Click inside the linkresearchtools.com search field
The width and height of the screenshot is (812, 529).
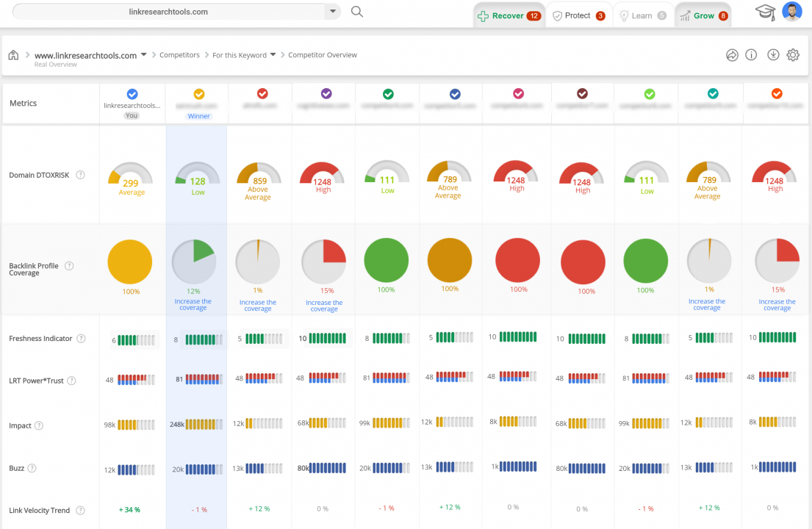168,11
